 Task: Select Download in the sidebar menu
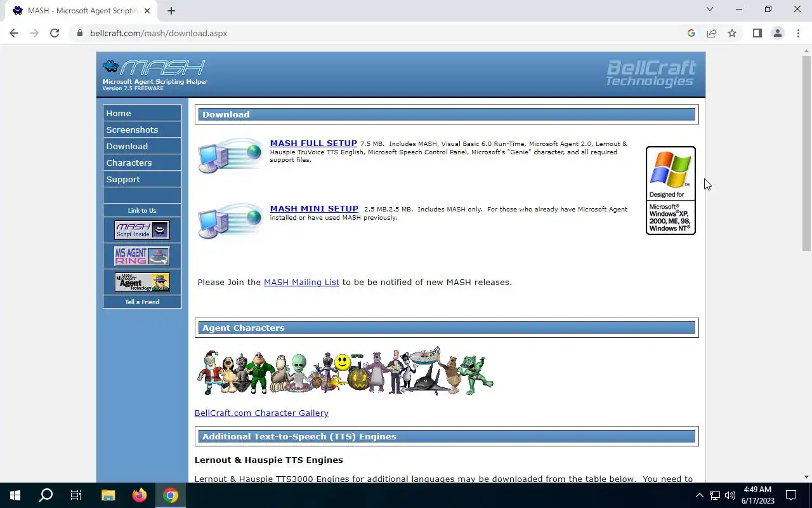[142, 146]
